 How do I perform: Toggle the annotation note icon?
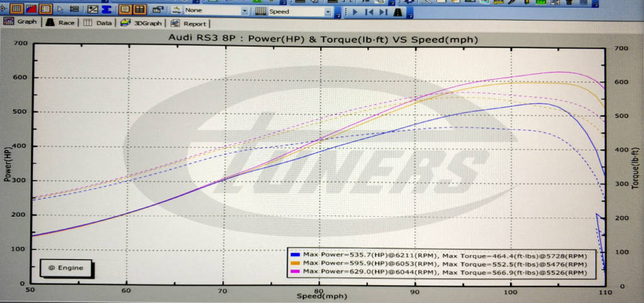(125, 9)
